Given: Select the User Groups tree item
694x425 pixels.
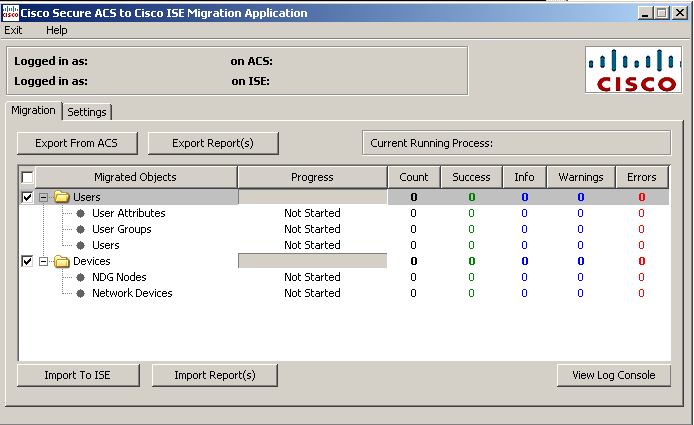Looking at the screenshot, I should pos(122,229).
